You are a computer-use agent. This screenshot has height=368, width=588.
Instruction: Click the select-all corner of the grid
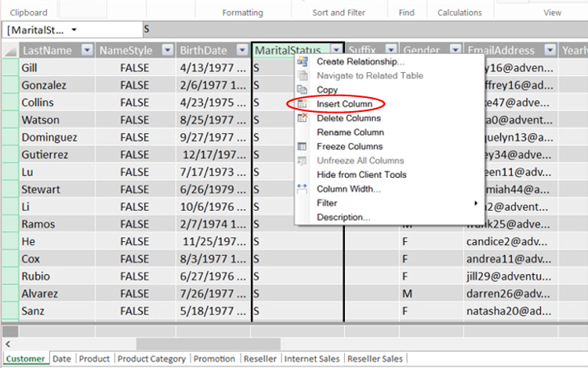[x=10, y=50]
